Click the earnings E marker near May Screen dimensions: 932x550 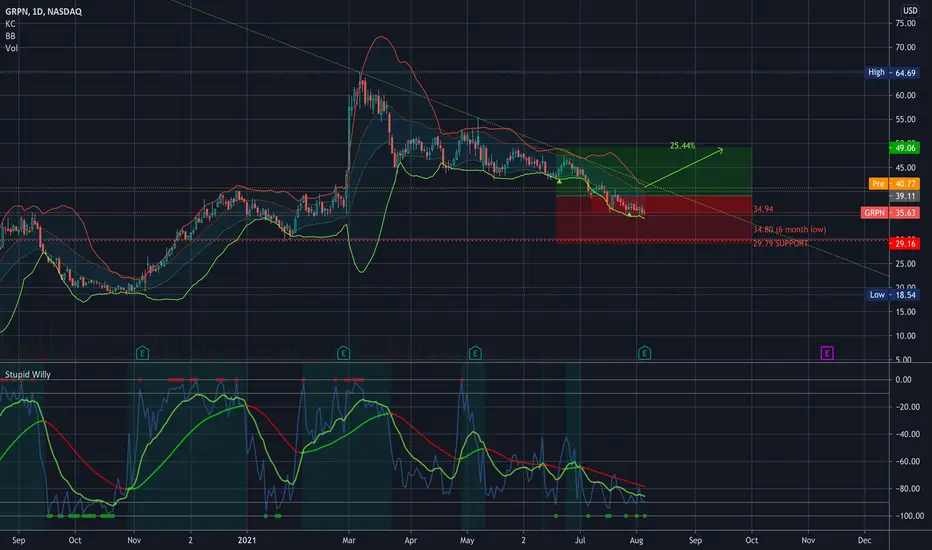click(475, 354)
